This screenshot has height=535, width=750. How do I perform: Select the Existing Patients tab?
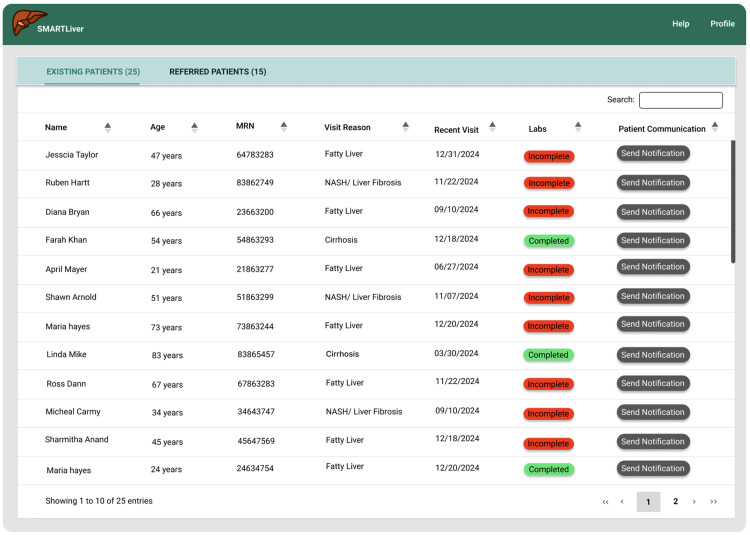point(93,72)
